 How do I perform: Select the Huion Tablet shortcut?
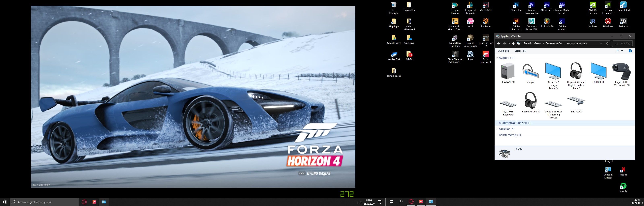[x=623, y=7]
